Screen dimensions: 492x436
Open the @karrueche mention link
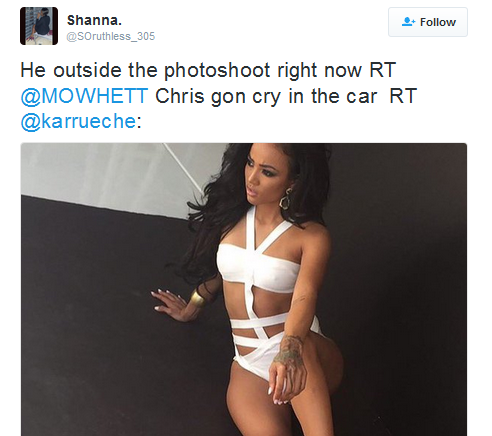(78, 121)
